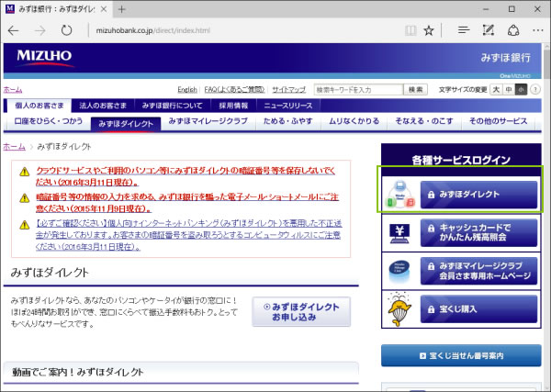Click みずほダイレクト login button

tap(478, 195)
